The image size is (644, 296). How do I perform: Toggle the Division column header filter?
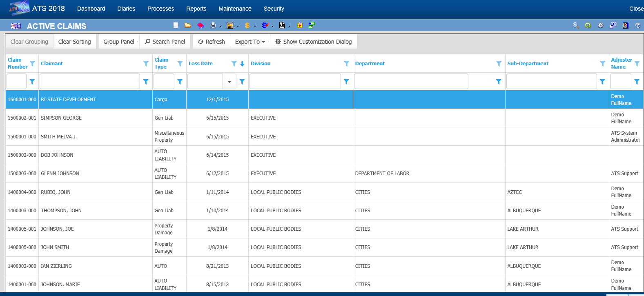[x=346, y=63]
